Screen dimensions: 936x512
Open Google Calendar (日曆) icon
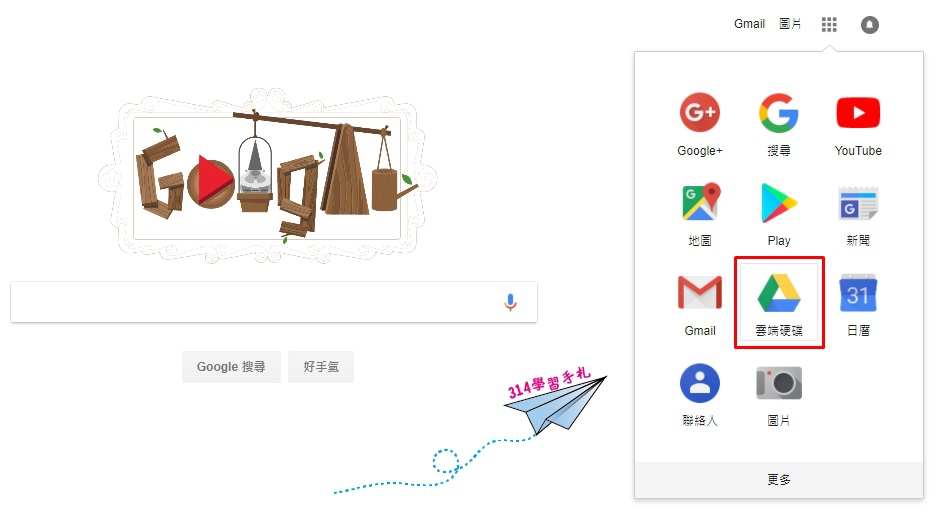[858, 292]
